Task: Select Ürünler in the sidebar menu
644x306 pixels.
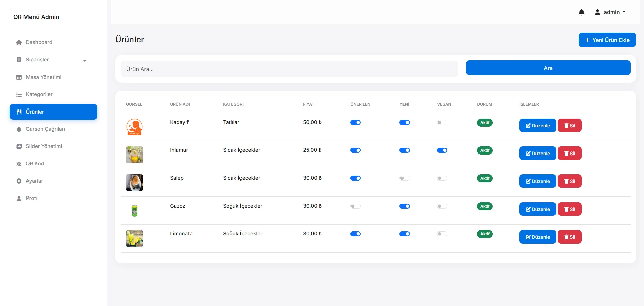Action: [x=53, y=112]
